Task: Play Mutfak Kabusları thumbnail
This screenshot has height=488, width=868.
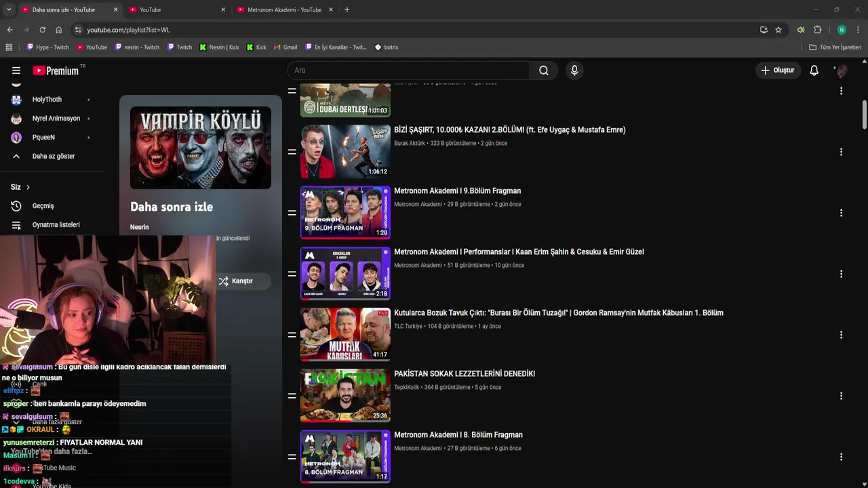Action: tap(345, 335)
